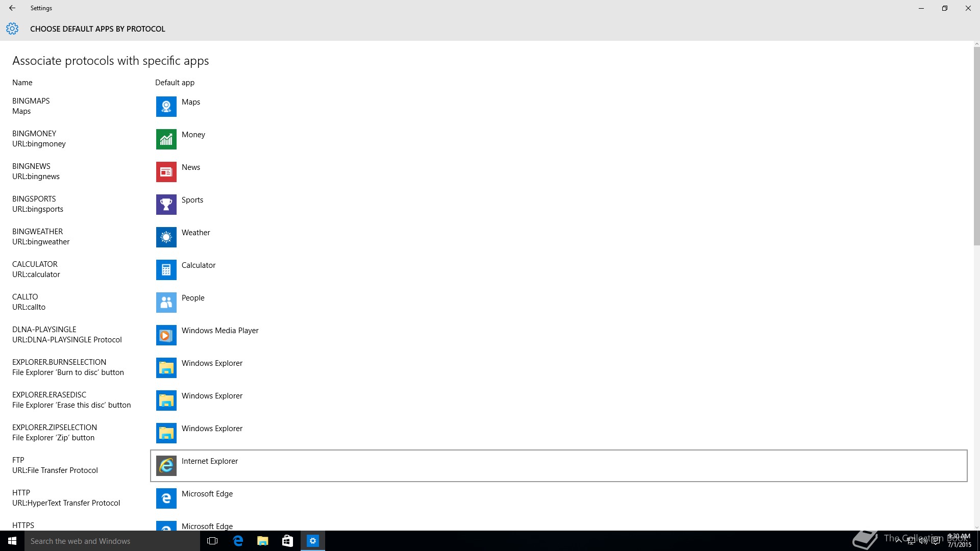The image size is (980, 551).
Task: Open the Store from the taskbar
Action: 287,541
